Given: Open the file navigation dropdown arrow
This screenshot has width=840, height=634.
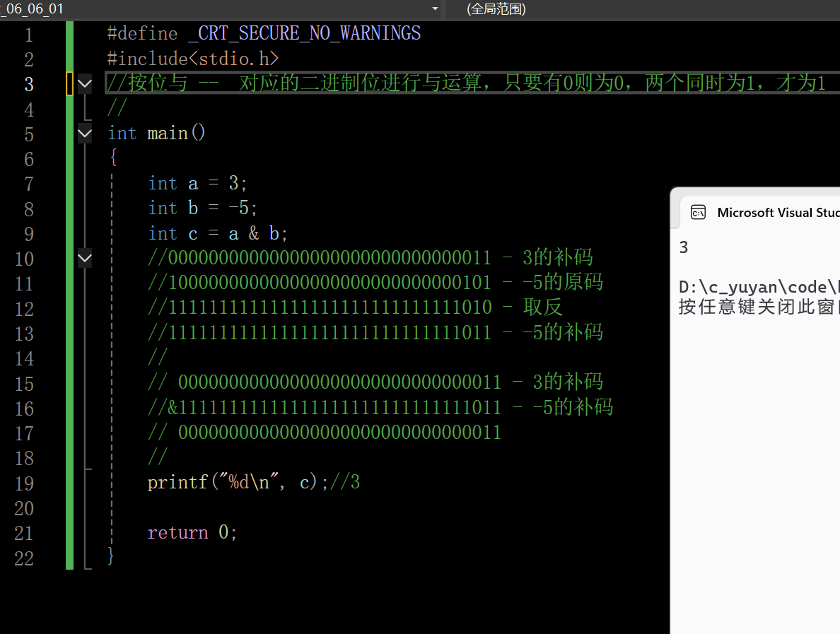Looking at the screenshot, I should coord(435,8).
